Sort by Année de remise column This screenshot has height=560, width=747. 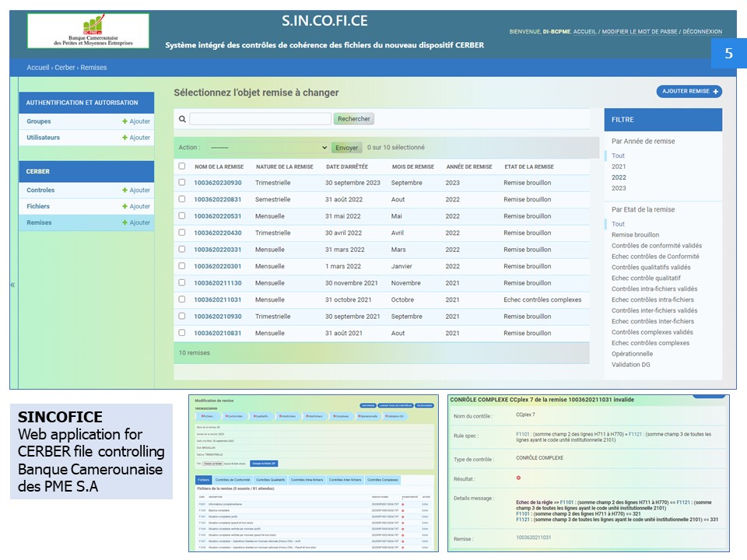469,166
